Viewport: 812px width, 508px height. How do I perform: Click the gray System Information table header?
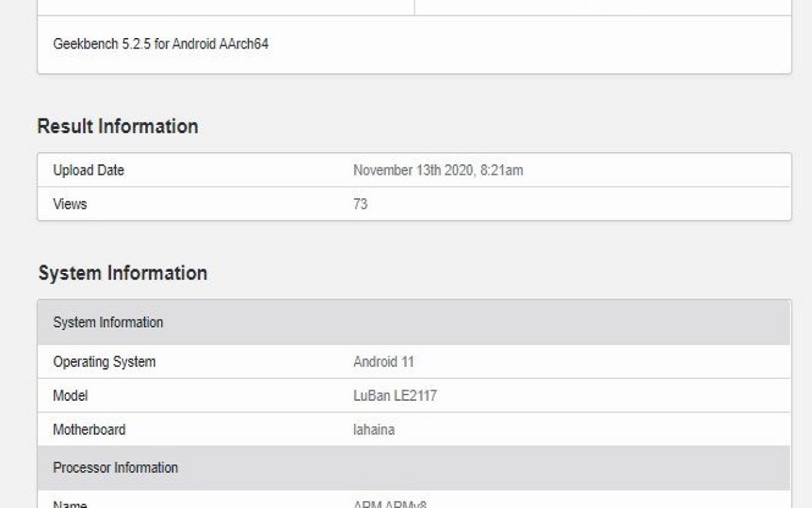[x=108, y=323]
